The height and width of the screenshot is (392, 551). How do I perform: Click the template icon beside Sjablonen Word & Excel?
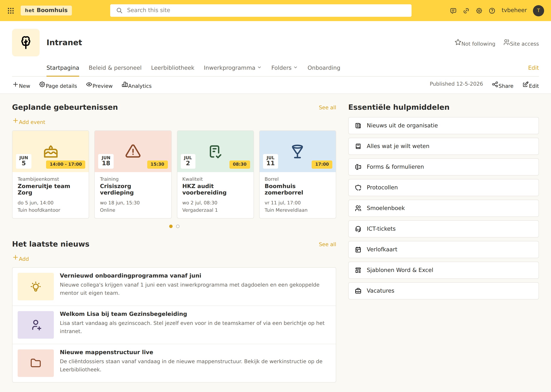tap(358, 270)
